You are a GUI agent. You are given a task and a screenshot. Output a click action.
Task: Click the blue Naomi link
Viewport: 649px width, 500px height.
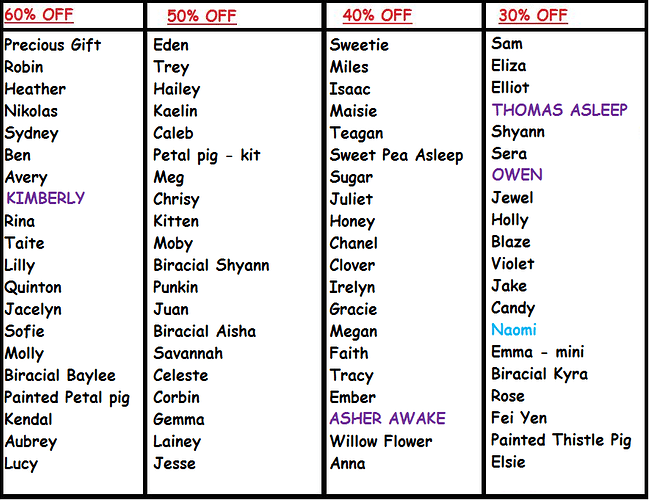click(x=513, y=330)
